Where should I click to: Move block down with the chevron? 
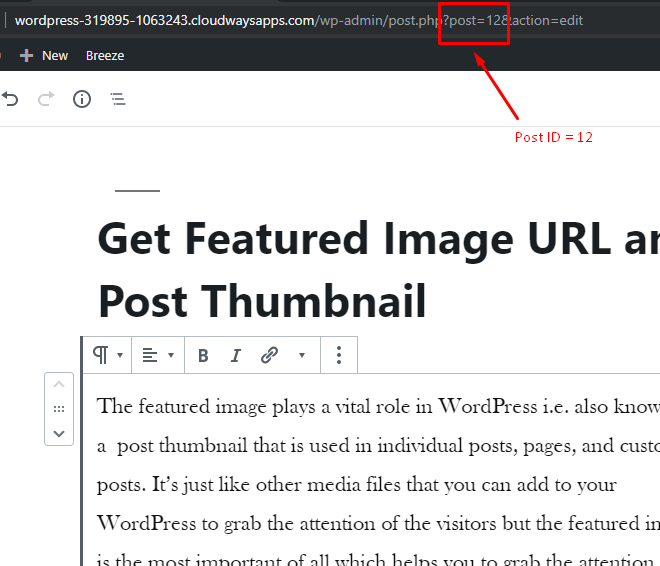59,433
